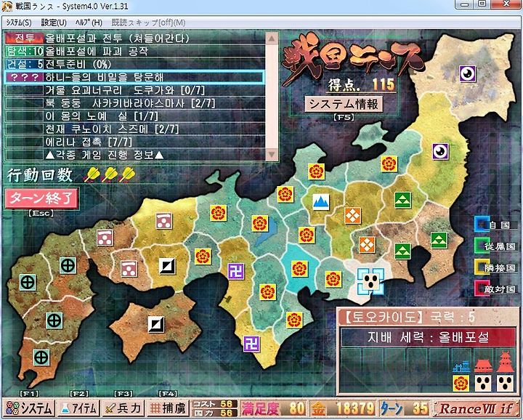Viewport: 523px width, 420px height.
Task: Click the 満足度 80 status display
Action: (x=273, y=408)
